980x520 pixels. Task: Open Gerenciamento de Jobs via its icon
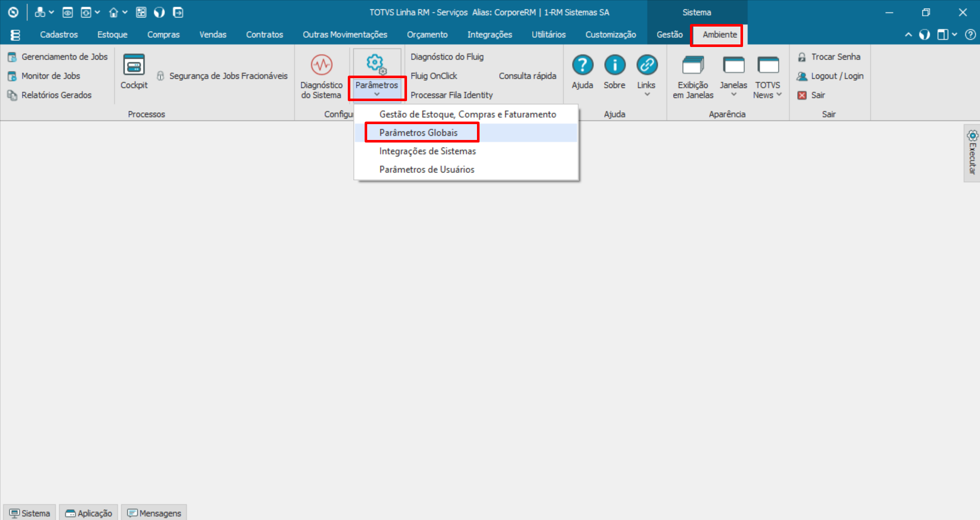12,57
